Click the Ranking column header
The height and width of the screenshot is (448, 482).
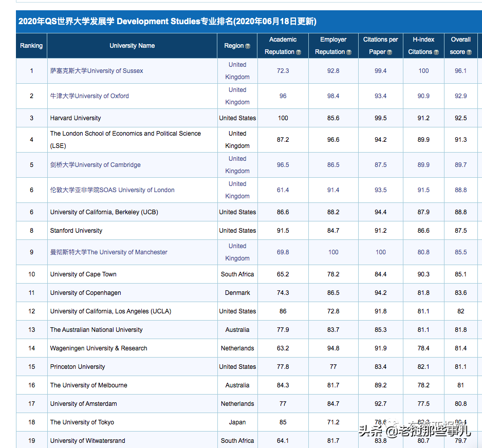click(x=31, y=46)
